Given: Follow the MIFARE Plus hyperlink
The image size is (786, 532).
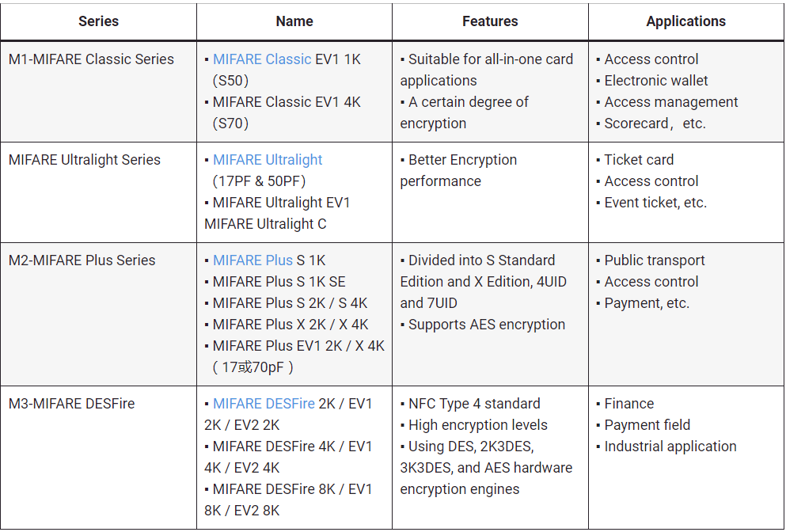Looking at the screenshot, I should pyautogui.click(x=253, y=260).
